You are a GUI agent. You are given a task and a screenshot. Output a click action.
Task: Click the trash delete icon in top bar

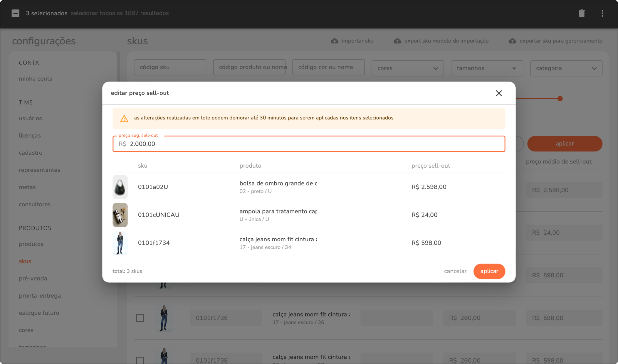coord(582,13)
